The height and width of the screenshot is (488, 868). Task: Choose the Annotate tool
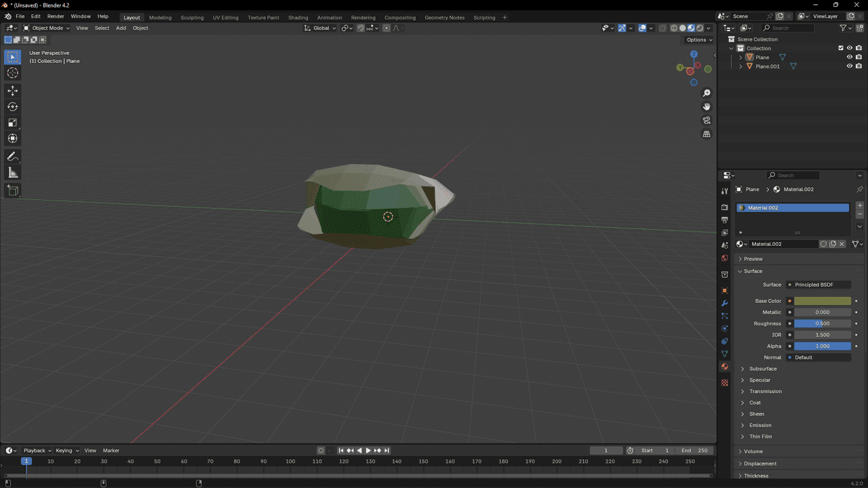click(x=13, y=157)
